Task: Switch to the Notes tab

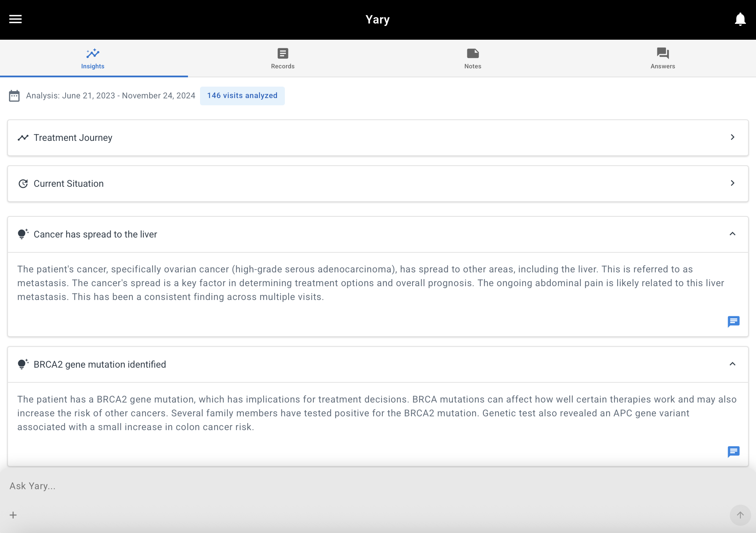Action: pos(472,58)
